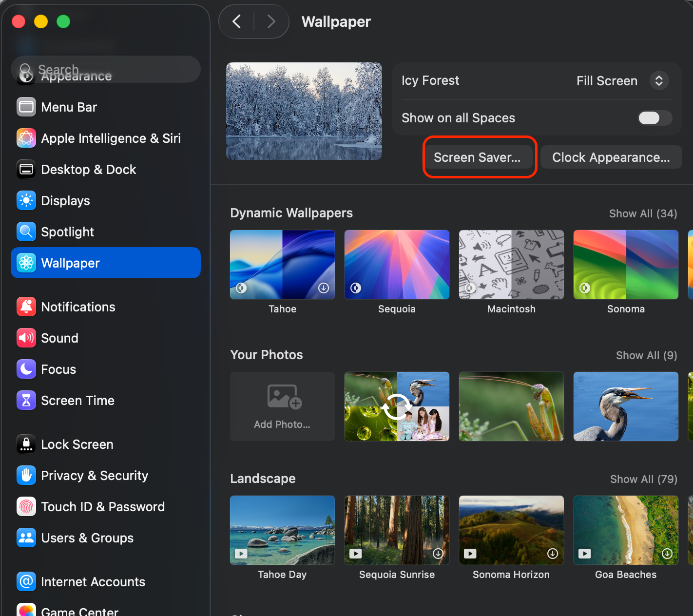
Task: Click the back navigation chevron
Action: coord(237,21)
